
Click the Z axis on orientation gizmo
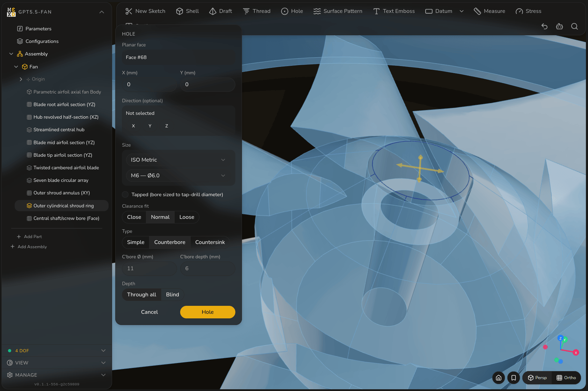tap(560, 338)
